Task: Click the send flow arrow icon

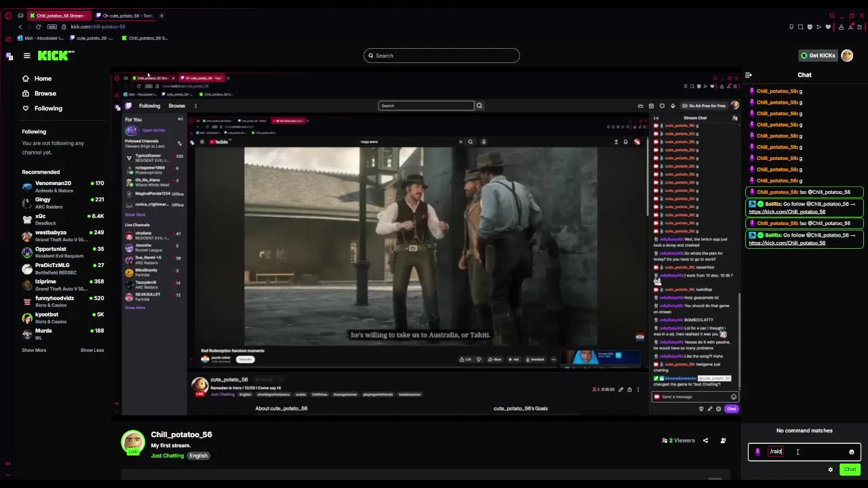Action: 818,27
